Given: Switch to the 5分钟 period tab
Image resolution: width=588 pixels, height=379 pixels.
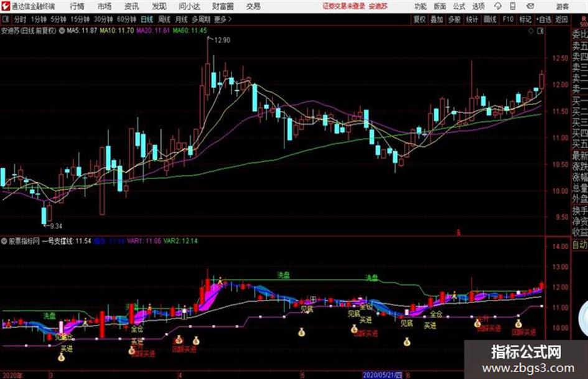Looking at the screenshot, I should coord(58,19).
